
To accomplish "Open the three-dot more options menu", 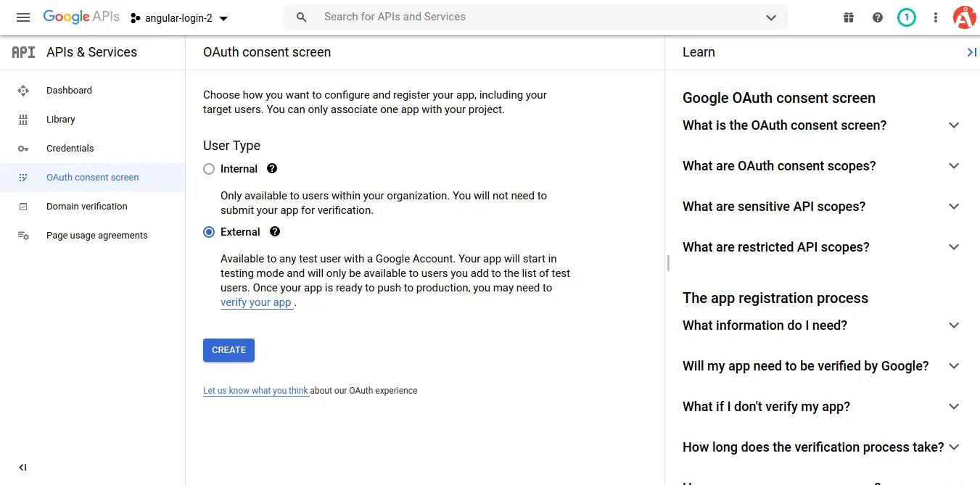I will (936, 17).
